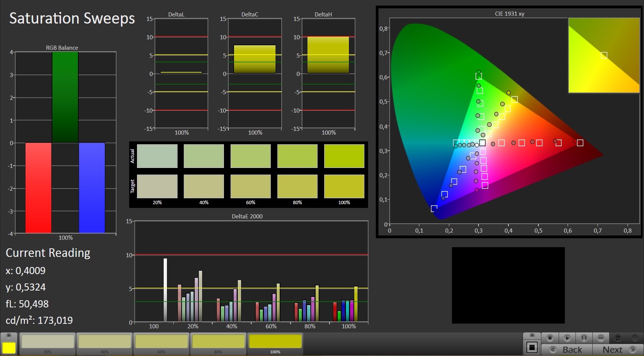Viewport: 644px width, 356px height.
Task: Click the black pattern preview panel
Action: point(508,285)
